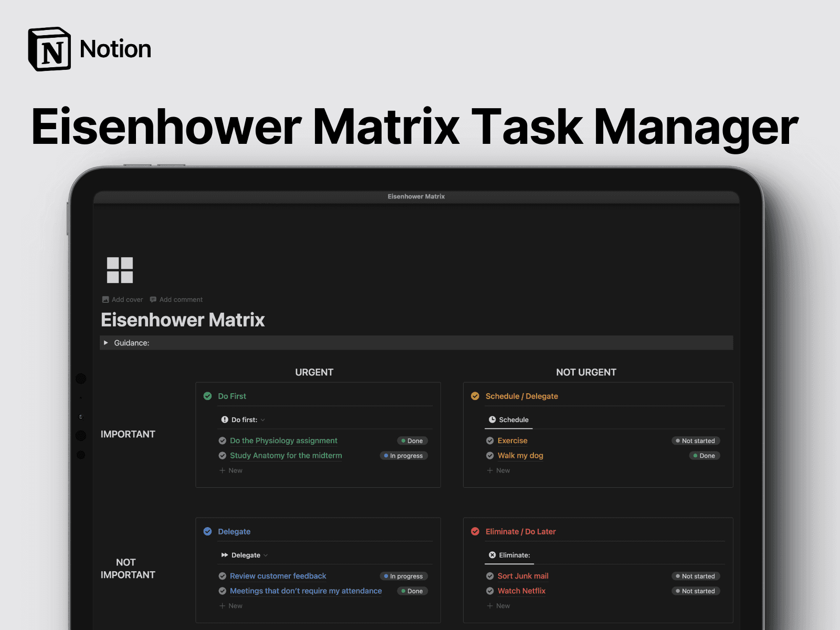
Task: Open In progress status of Review customer feedback
Action: pyautogui.click(x=404, y=576)
